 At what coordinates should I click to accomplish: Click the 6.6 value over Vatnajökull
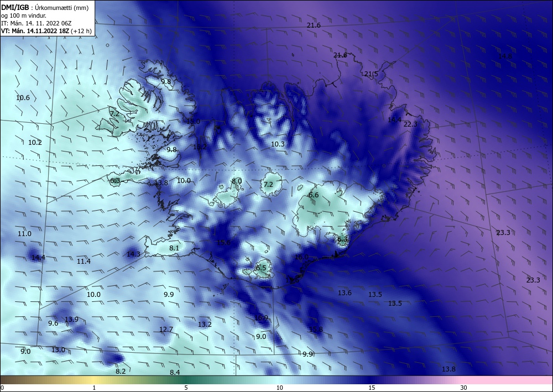(x=314, y=195)
